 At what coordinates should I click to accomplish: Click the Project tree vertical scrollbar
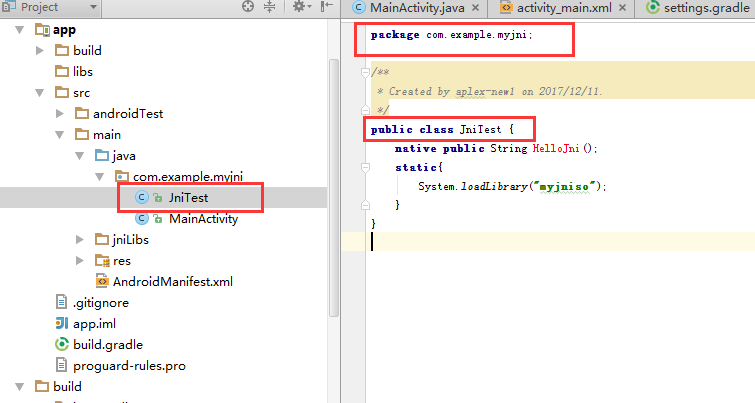(x=334, y=188)
